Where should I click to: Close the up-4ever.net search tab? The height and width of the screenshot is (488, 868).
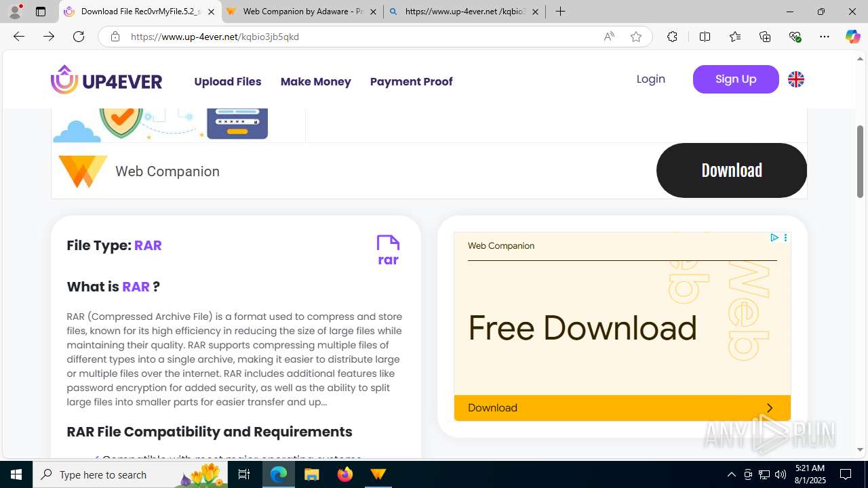point(535,12)
